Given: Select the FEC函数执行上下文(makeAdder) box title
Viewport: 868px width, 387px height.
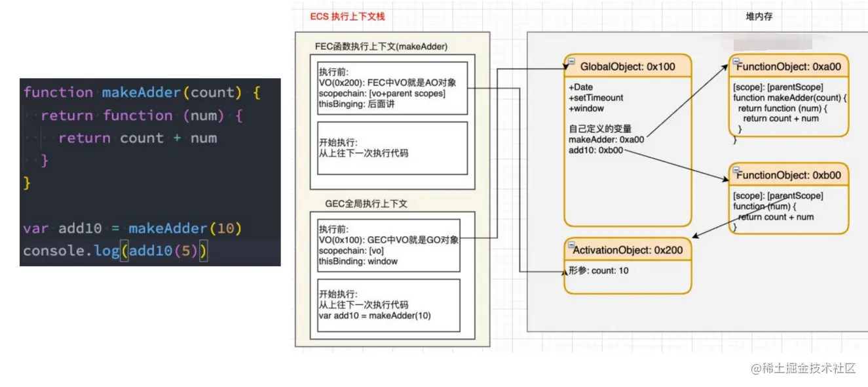Looking at the screenshot, I should tap(381, 47).
